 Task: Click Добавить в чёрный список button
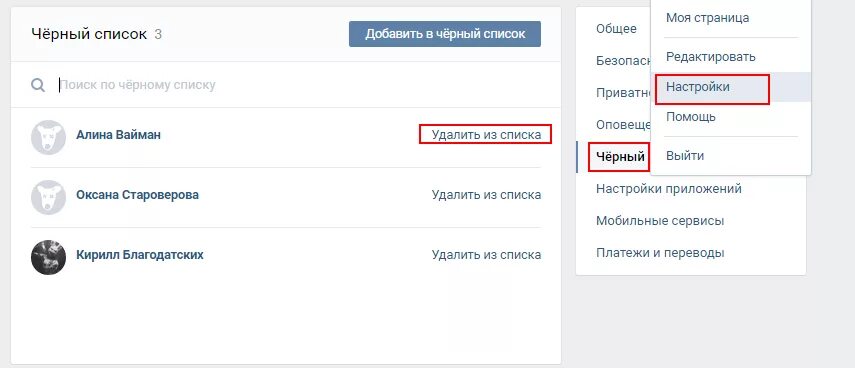pos(445,34)
